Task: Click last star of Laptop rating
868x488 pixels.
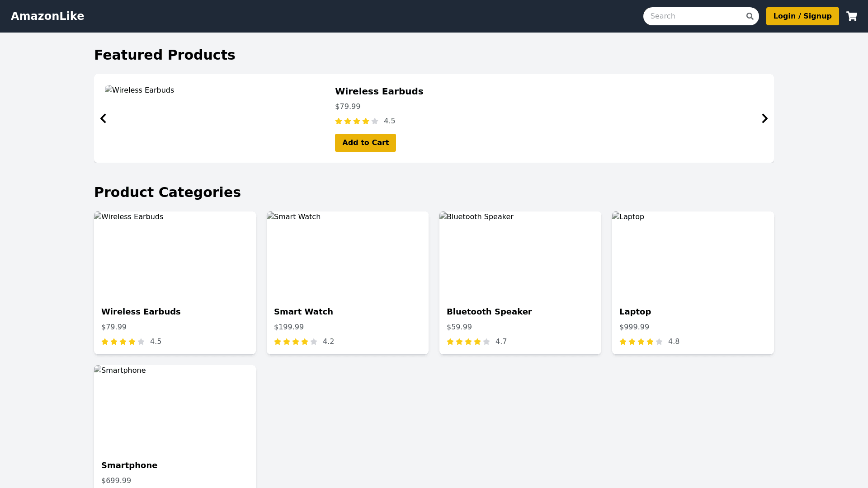Action: tap(659, 342)
